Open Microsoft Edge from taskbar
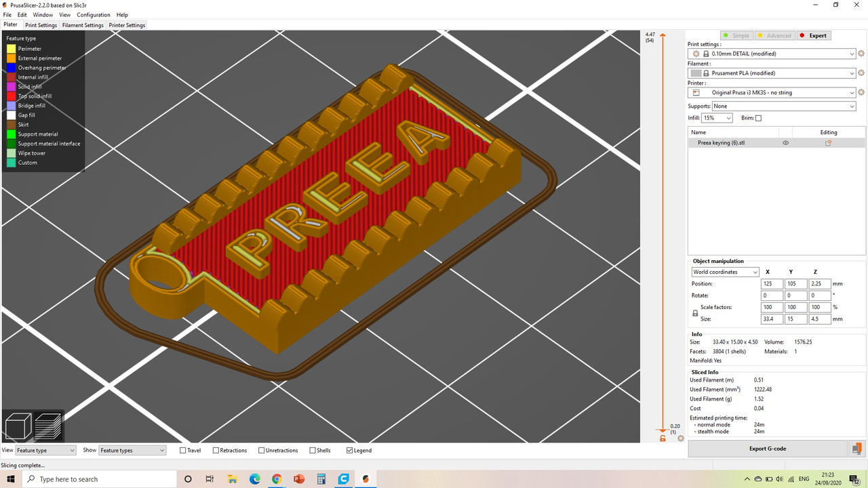This screenshot has height=488, width=868. click(254, 479)
